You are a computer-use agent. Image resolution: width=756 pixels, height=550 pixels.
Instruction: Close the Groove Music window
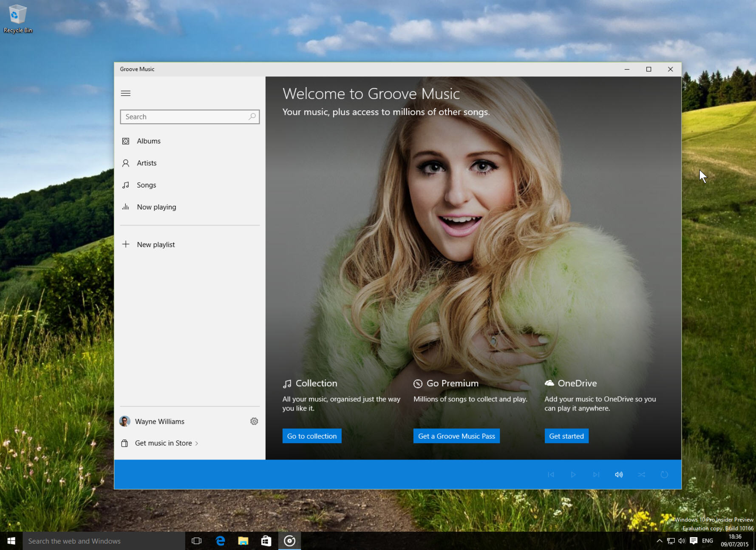coord(670,69)
